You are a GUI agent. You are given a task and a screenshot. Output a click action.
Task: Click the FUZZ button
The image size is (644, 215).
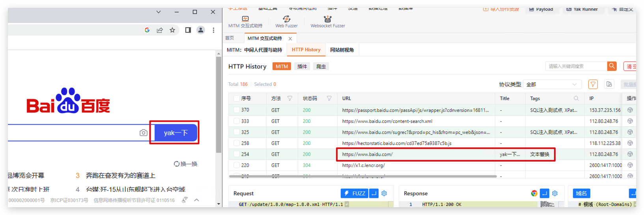[354, 193]
